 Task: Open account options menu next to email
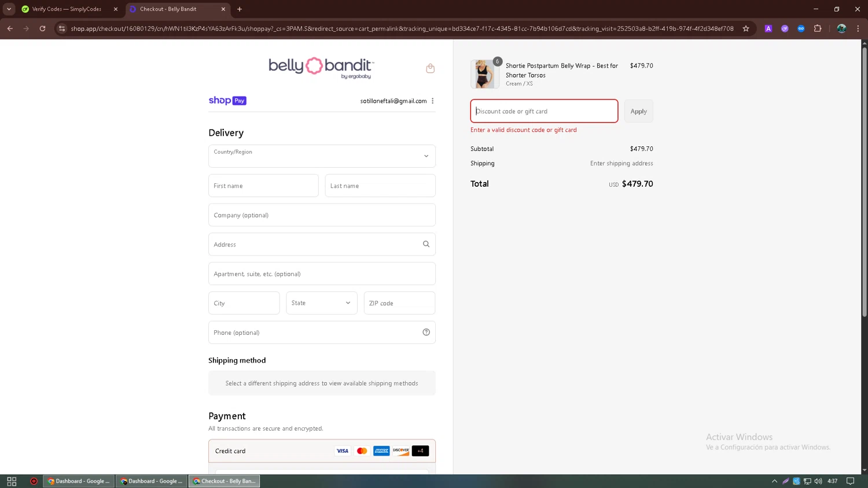point(432,101)
